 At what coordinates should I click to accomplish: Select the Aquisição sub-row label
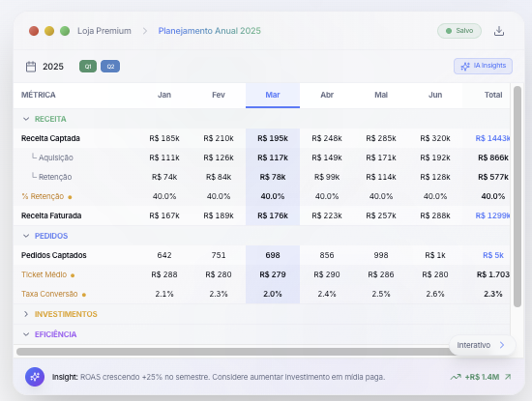56,158
